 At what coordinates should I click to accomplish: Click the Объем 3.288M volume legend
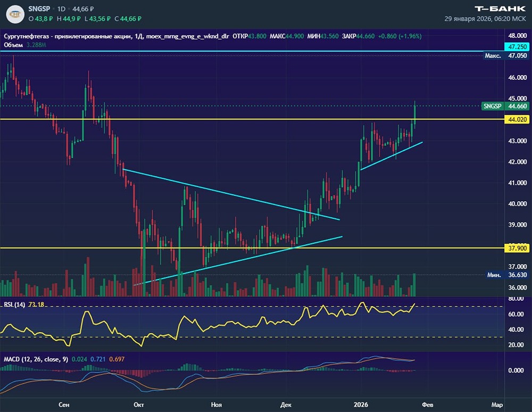[x=25, y=45]
